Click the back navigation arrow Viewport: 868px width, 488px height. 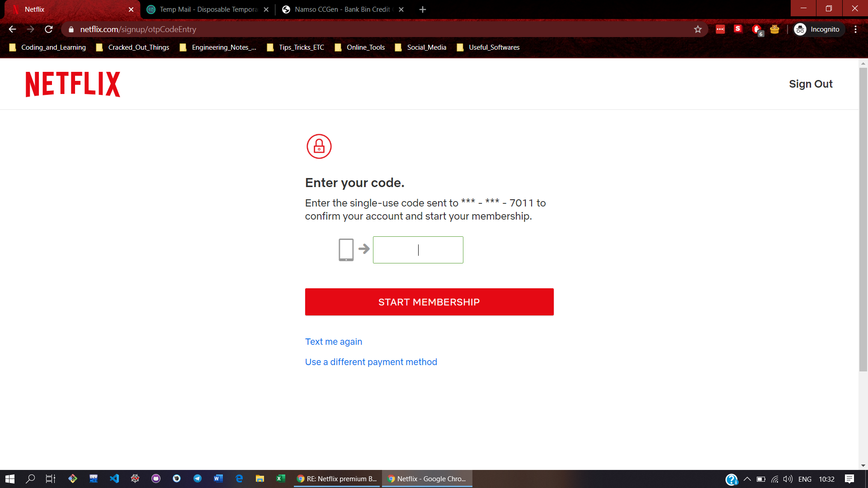tap(12, 29)
